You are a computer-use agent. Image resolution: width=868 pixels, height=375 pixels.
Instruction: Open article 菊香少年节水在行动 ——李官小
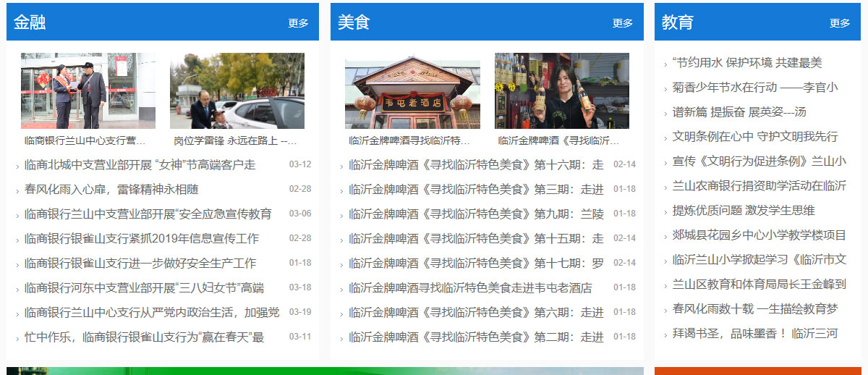click(755, 88)
